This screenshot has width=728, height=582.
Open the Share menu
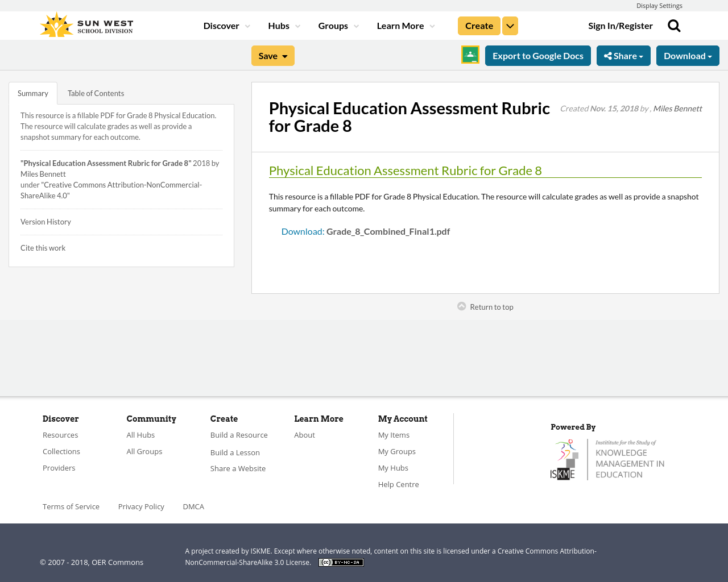pyautogui.click(x=623, y=55)
